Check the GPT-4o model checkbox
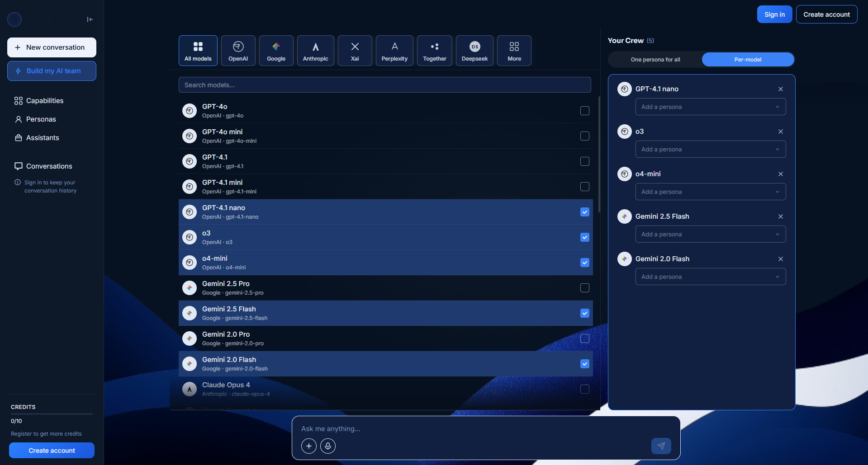Viewport: 868px width, 465px height. (585, 111)
